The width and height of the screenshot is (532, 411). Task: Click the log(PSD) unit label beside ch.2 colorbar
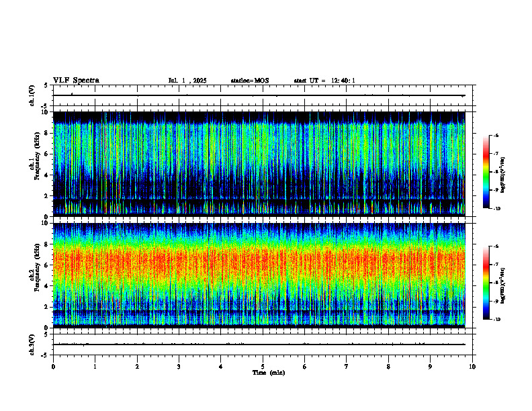(x=503, y=285)
